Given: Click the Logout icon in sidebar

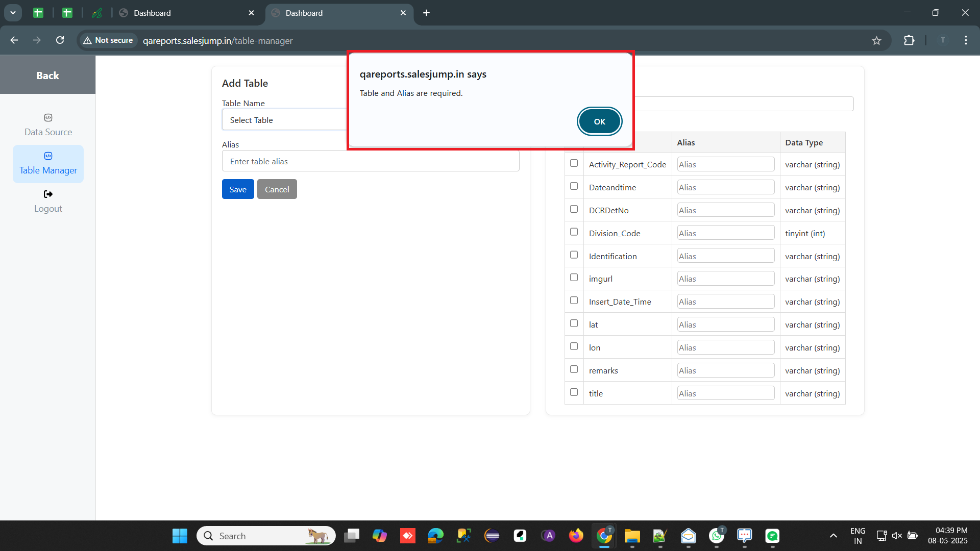Looking at the screenshot, I should click(x=48, y=194).
